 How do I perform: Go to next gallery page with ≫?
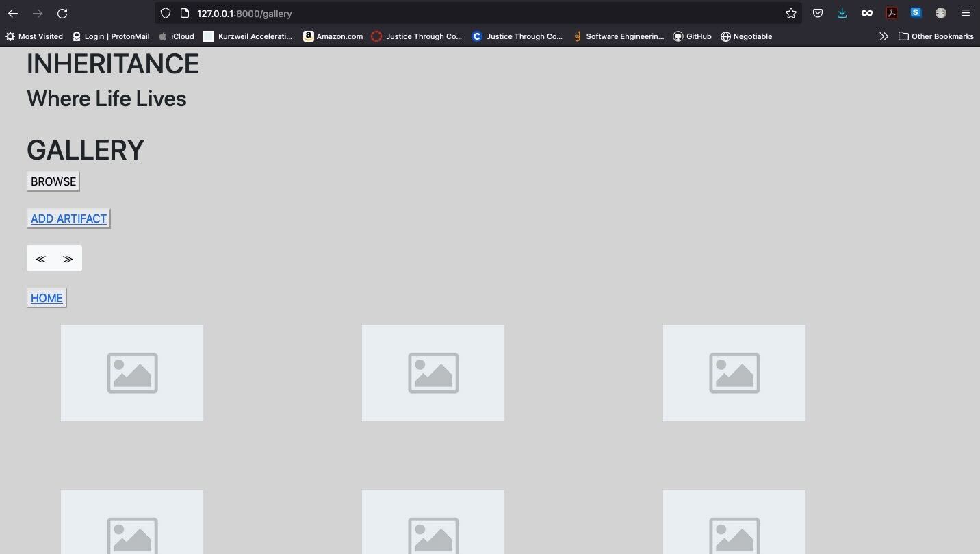pyautogui.click(x=68, y=259)
